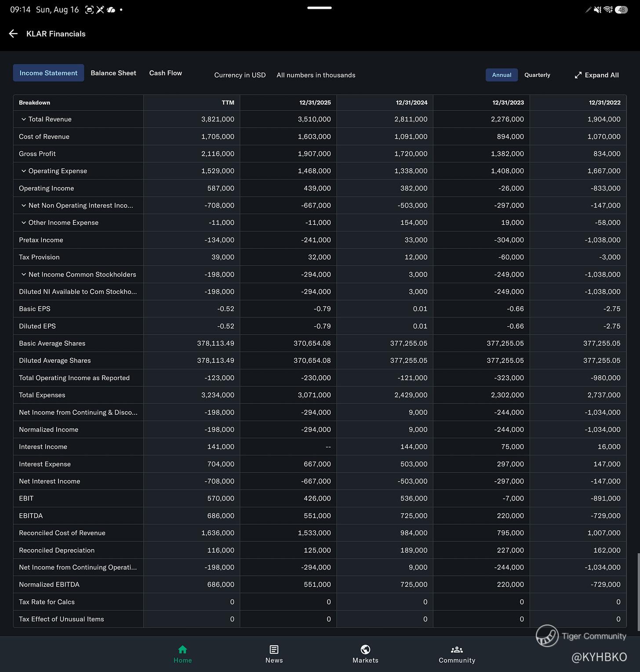
Task: Select the Tax Provision row label
Action: 39,257
